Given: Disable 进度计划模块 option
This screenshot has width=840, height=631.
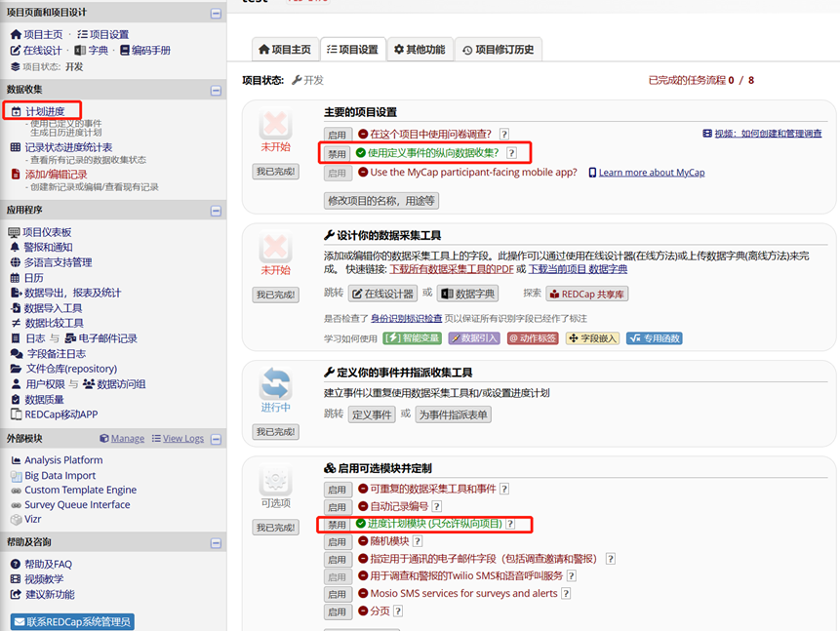Looking at the screenshot, I should pyautogui.click(x=337, y=525).
